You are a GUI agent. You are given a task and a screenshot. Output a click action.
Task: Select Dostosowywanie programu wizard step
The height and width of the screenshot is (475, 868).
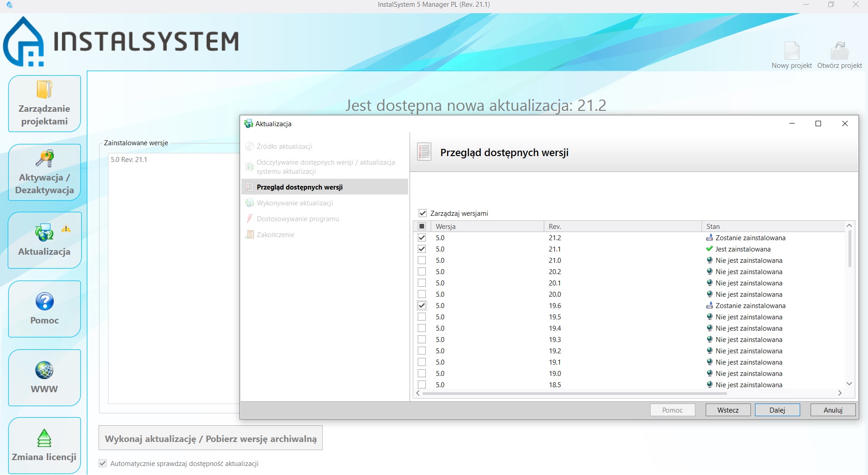click(x=325, y=219)
